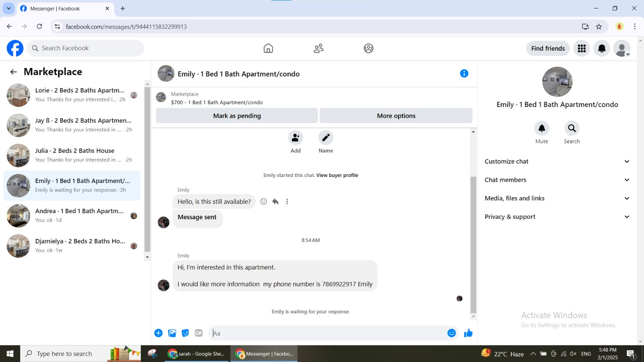This screenshot has width=644, height=362.
Task: Click the down arrow of chat scrollbar
Action: coord(473,317)
